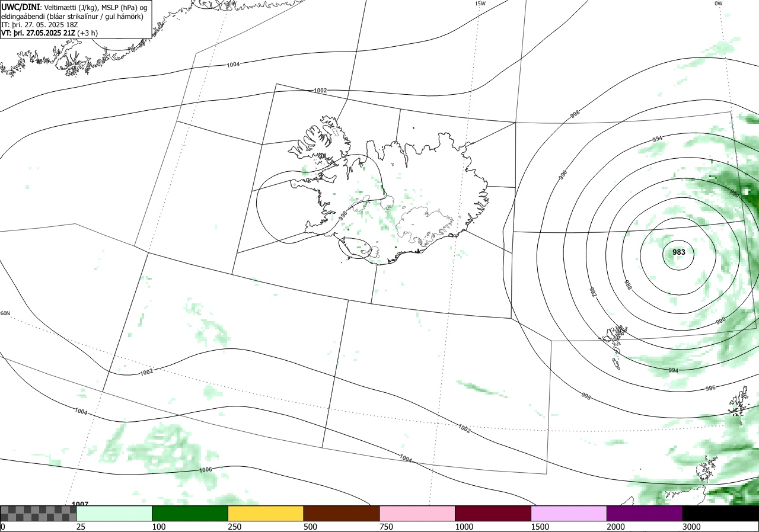Click the legend tick value 250
Image resolution: width=759 pixels, height=532 pixels.
point(235,527)
